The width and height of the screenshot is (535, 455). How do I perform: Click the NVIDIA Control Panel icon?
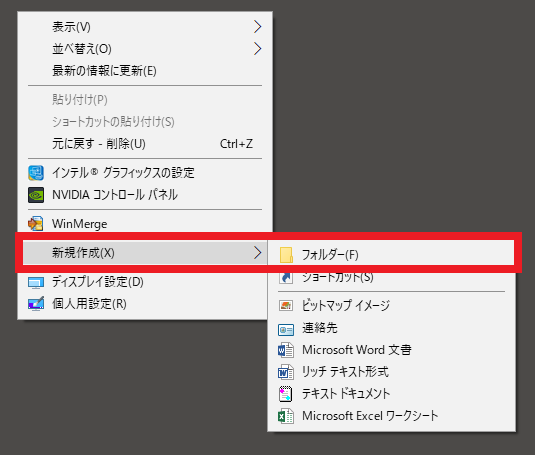coord(36,195)
